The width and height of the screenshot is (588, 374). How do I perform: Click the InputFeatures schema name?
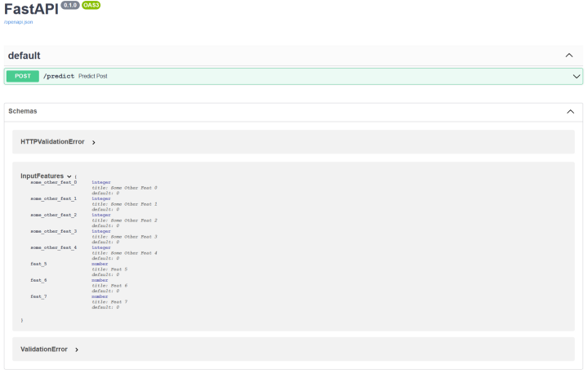tap(42, 176)
